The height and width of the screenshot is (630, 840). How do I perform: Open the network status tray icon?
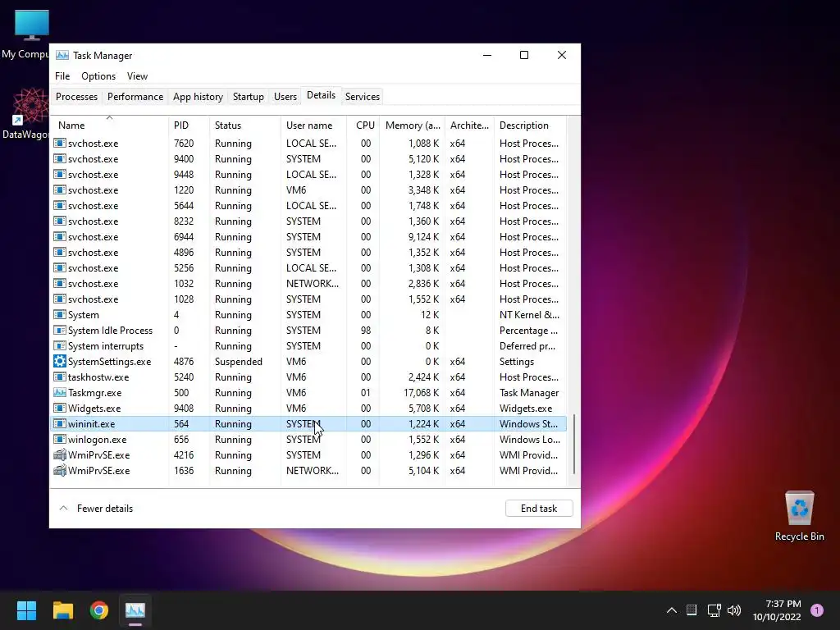tap(714, 610)
